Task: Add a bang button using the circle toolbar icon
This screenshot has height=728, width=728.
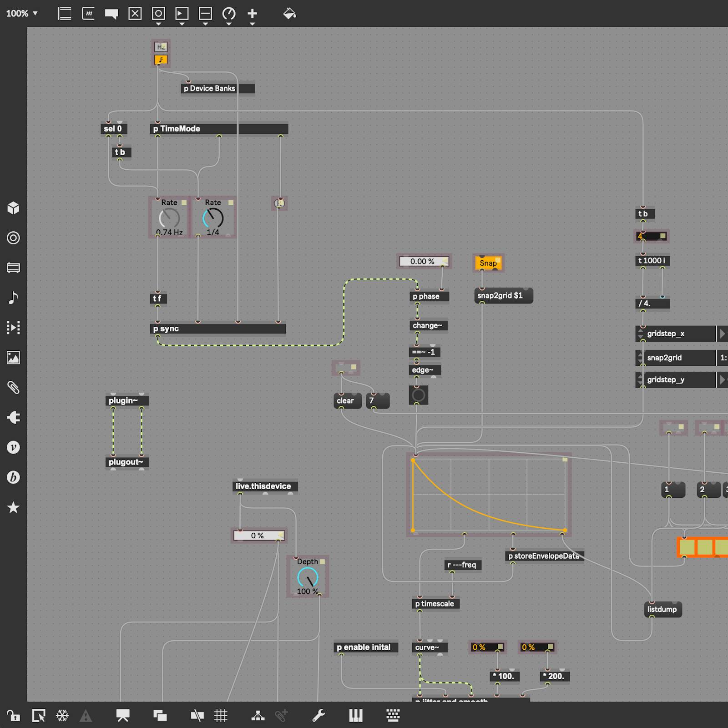Action: (157, 14)
